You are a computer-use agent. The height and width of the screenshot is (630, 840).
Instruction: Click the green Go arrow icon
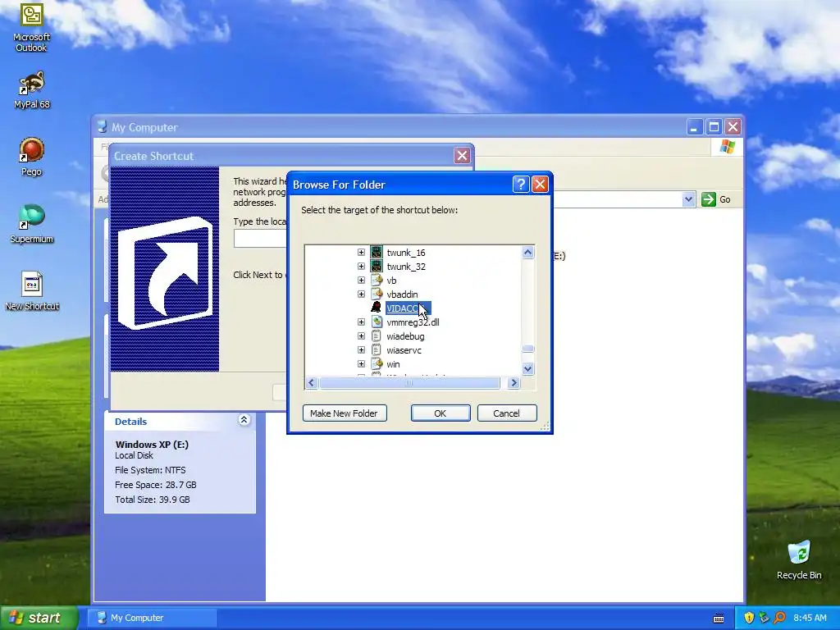[708, 199]
